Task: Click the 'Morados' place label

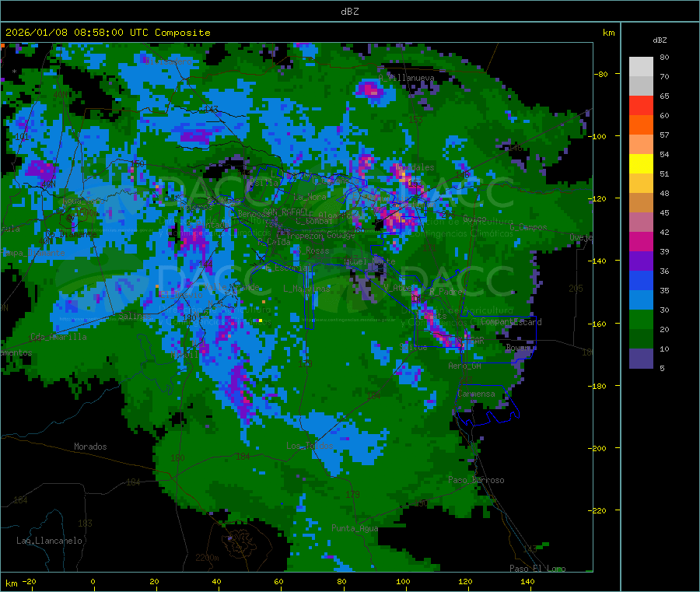Action: click(90, 447)
